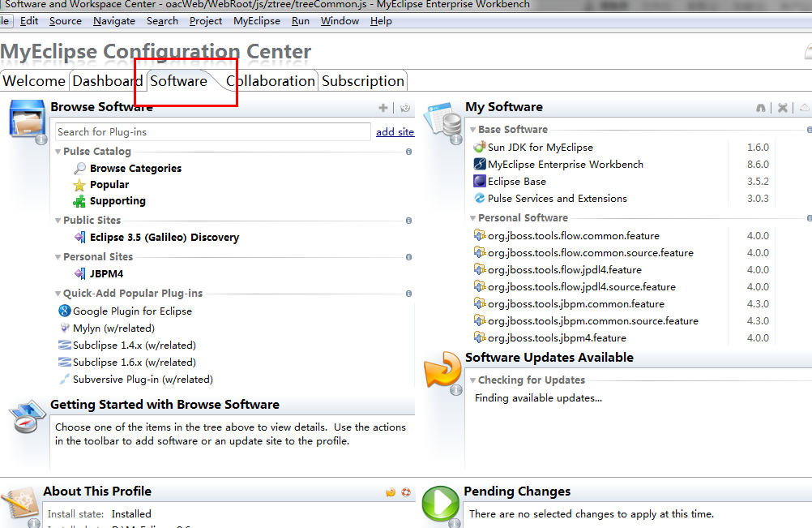812x528 pixels.
Task: Click the Pulse Services and Extensions icon
Action: 480,199
